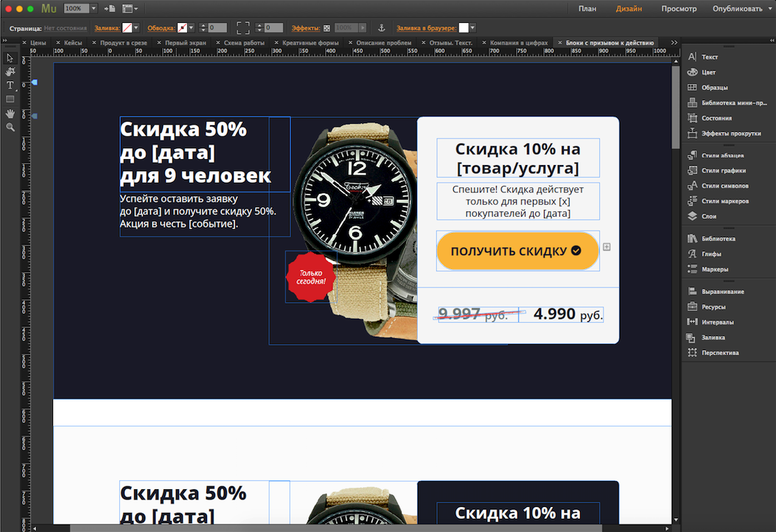Screen dimensions: 776x532
Task: Click the Опубликовать publish button
Action: 737,8
